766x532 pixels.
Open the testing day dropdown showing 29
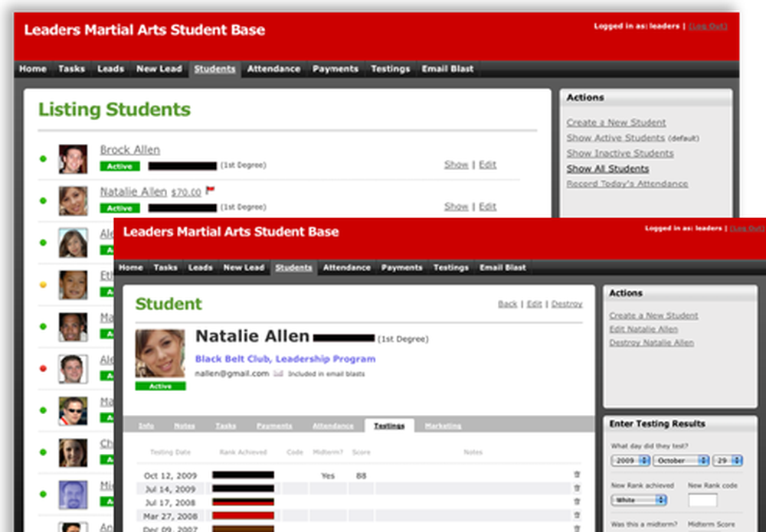point(728,460)
